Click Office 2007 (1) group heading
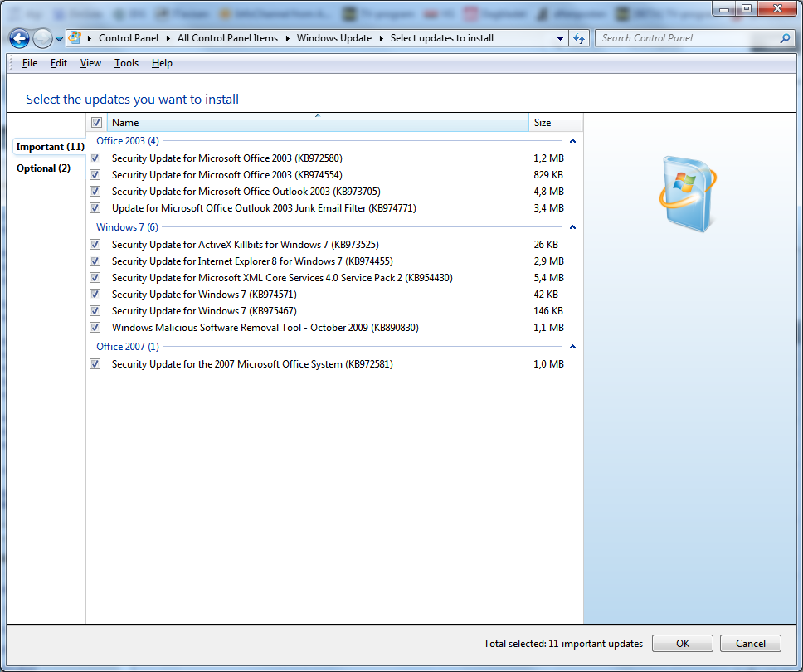This screenshot has width=803, height=672. coord(128,347)
